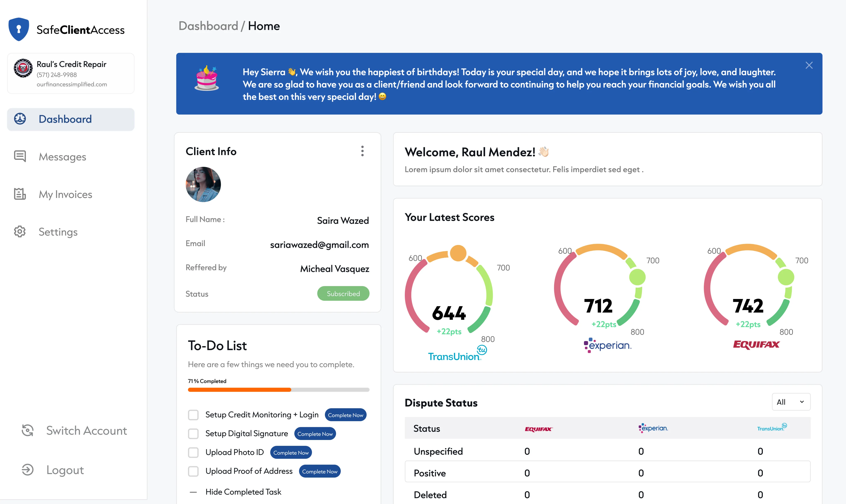The height and width of the screenshot is (504, 846).
Task: Click Experian logo in Dispute Status header
Action: coord(653,428)
